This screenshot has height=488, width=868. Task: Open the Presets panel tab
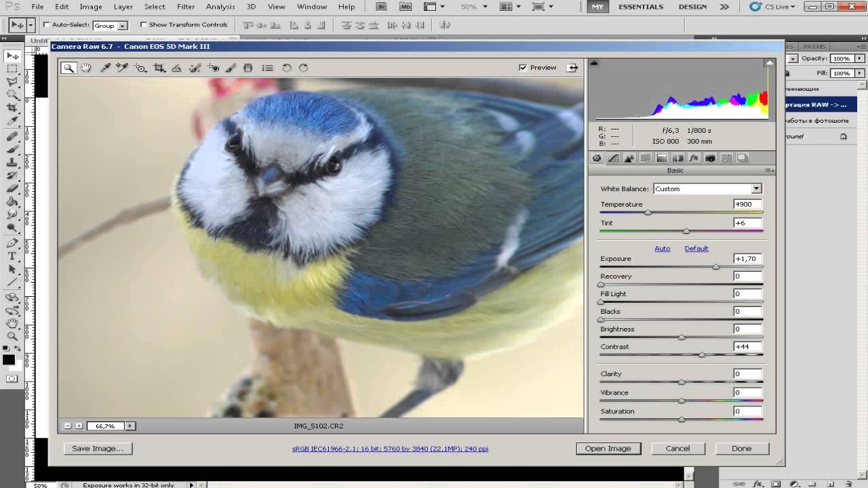coord(726,158)
